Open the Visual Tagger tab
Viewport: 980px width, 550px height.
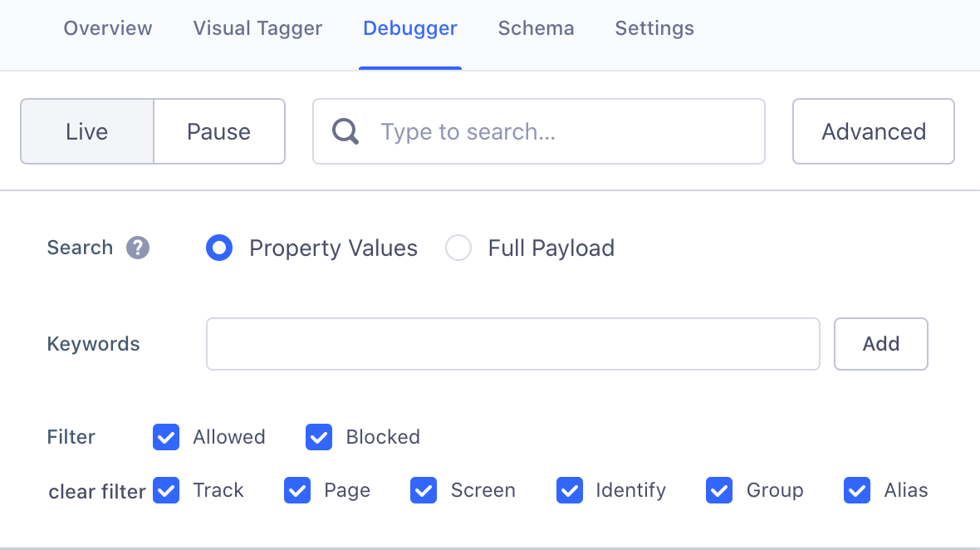(257, 27)
